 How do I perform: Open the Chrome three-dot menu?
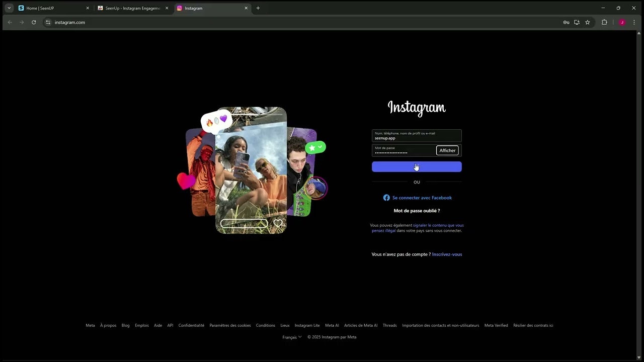(634, 22)
